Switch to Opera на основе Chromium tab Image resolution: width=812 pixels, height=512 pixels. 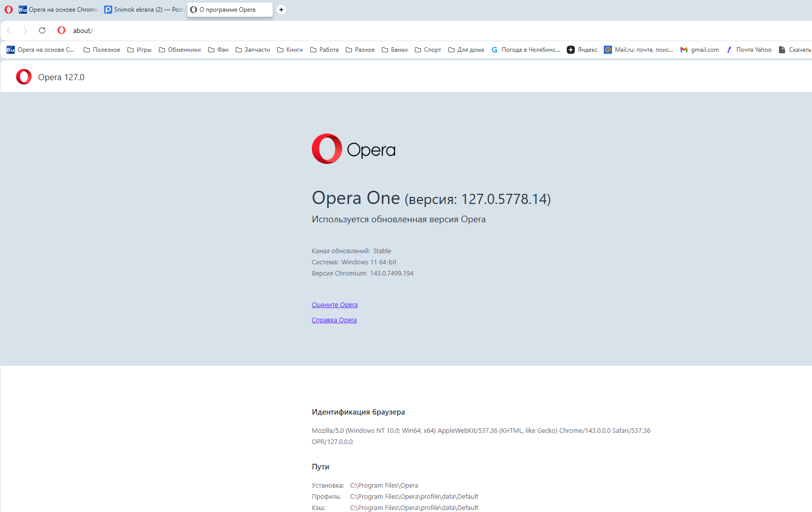(59, 10)
